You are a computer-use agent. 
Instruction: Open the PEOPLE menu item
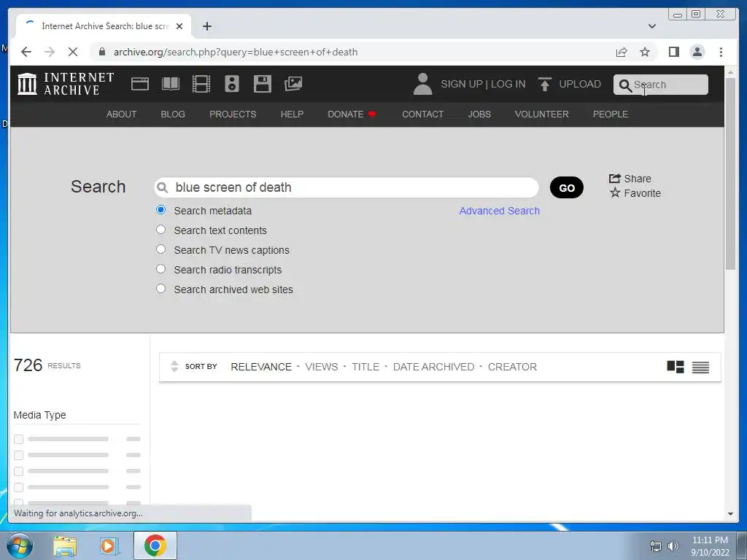click(x=611, y=114)
